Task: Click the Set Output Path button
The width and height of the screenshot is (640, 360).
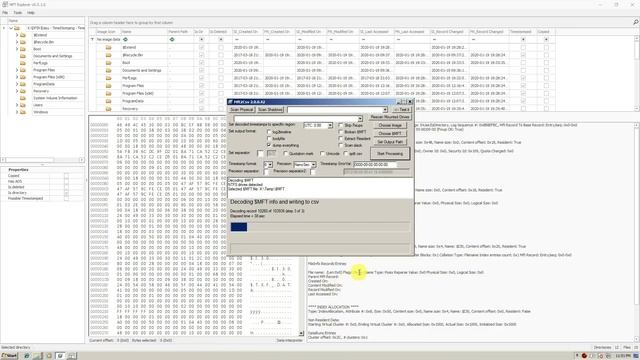Action: tap(390, 142)
